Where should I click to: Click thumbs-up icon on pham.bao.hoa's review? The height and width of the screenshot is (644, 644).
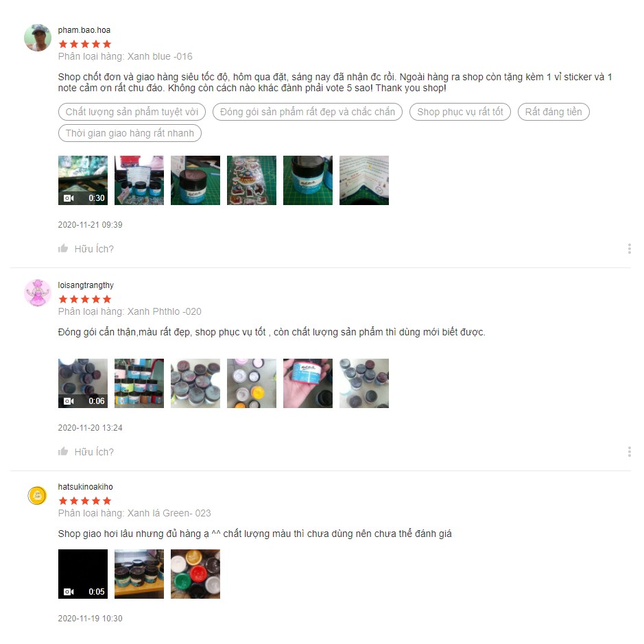(63, 248)
